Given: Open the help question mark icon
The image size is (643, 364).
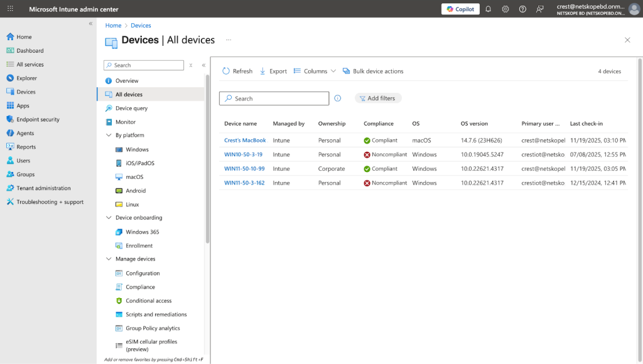Looking at the screenshot, I should point(522,9).
